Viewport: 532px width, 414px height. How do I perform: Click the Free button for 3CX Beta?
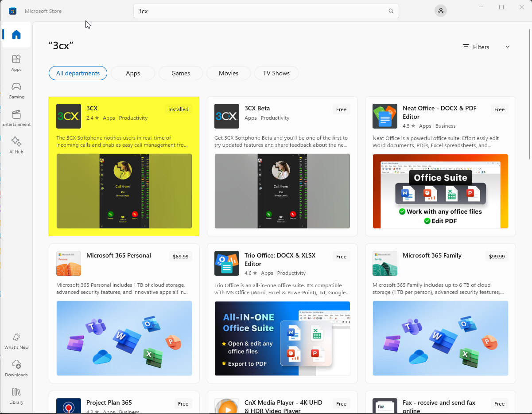pyautogui.click(x=341, y=109)
